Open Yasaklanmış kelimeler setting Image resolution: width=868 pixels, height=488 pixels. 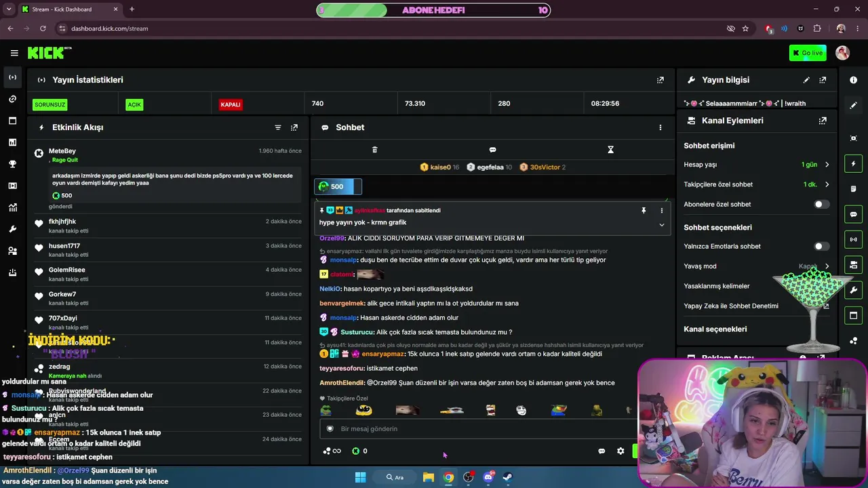pos(717,286)
